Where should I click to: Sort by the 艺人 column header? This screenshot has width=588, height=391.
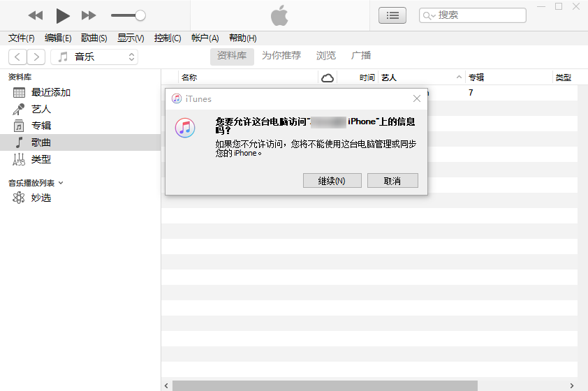[x=422, y=78]
